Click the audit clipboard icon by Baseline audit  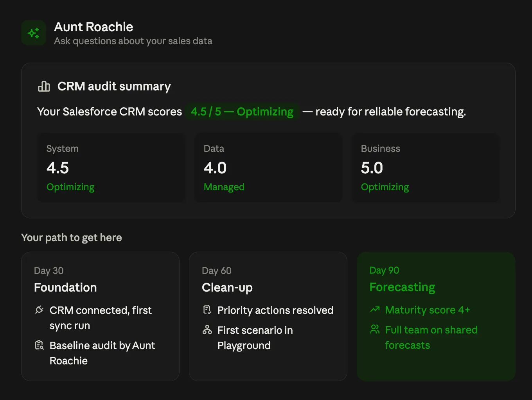click(x=39, y=345)
